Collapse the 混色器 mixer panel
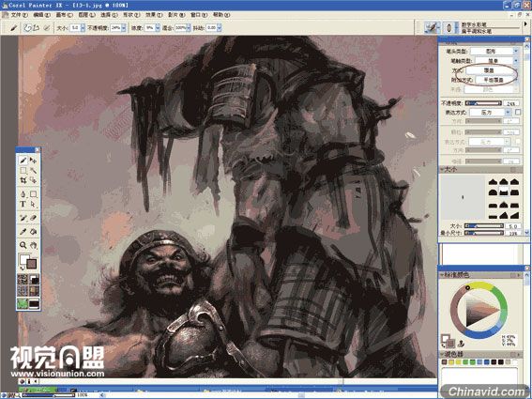532x399 pixels. point(443,354)
